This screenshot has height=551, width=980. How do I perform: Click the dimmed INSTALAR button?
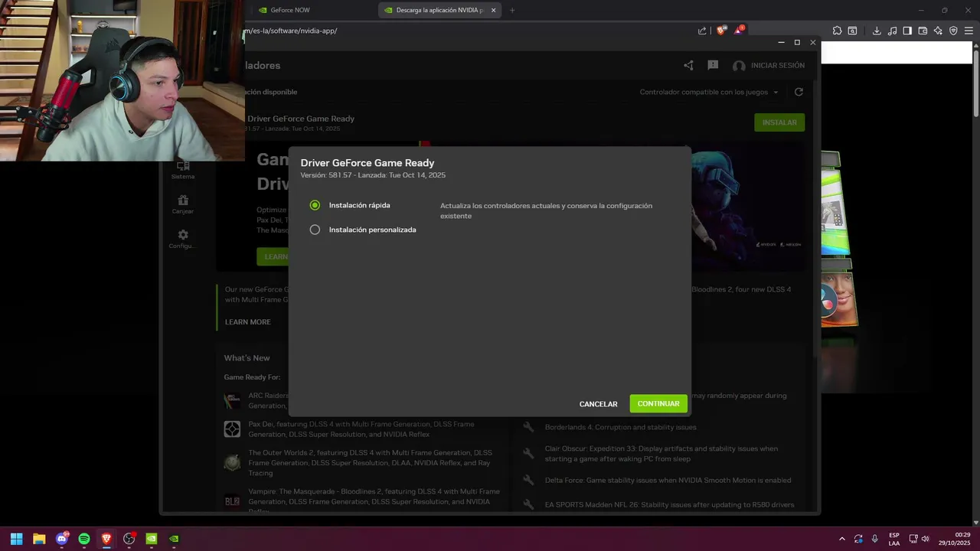click(779, 122)
